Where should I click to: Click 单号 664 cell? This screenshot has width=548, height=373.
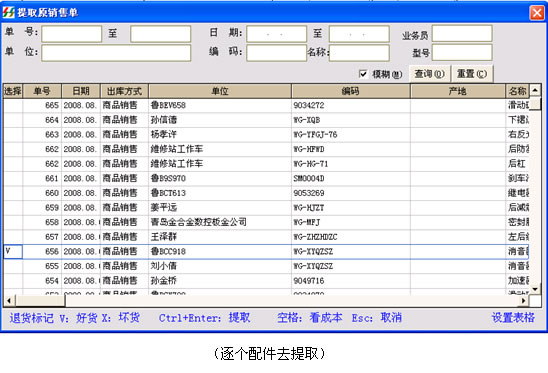42,120
